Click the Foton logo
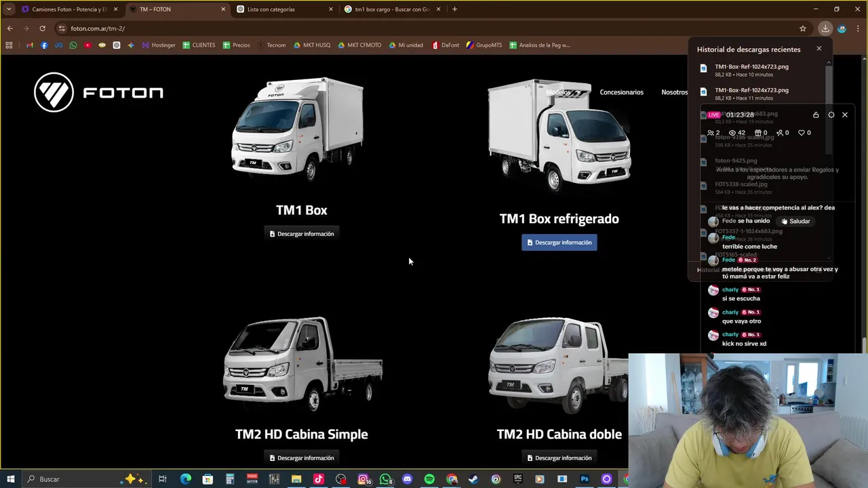 tap(98, 92)
